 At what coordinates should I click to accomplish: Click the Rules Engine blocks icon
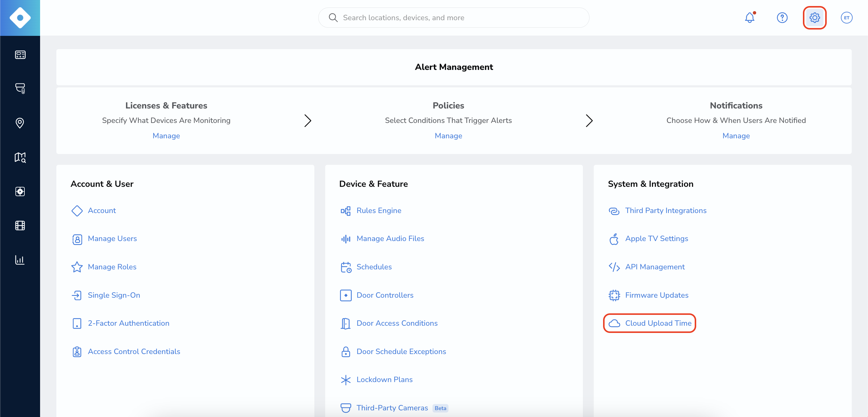(345, 211)
